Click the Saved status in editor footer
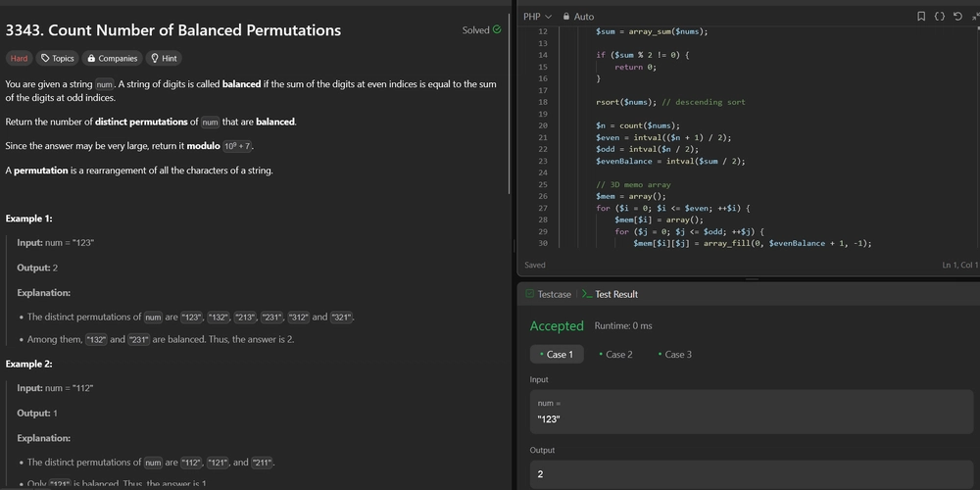This screenshot has width=980, height=490. 534,265
